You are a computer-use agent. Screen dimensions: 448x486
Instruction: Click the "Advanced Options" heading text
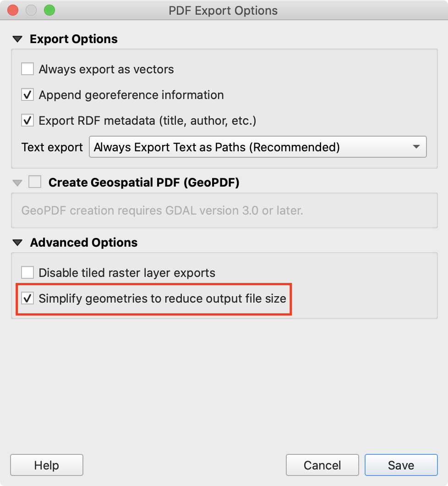pyautogui.click(x=84, y=243)
